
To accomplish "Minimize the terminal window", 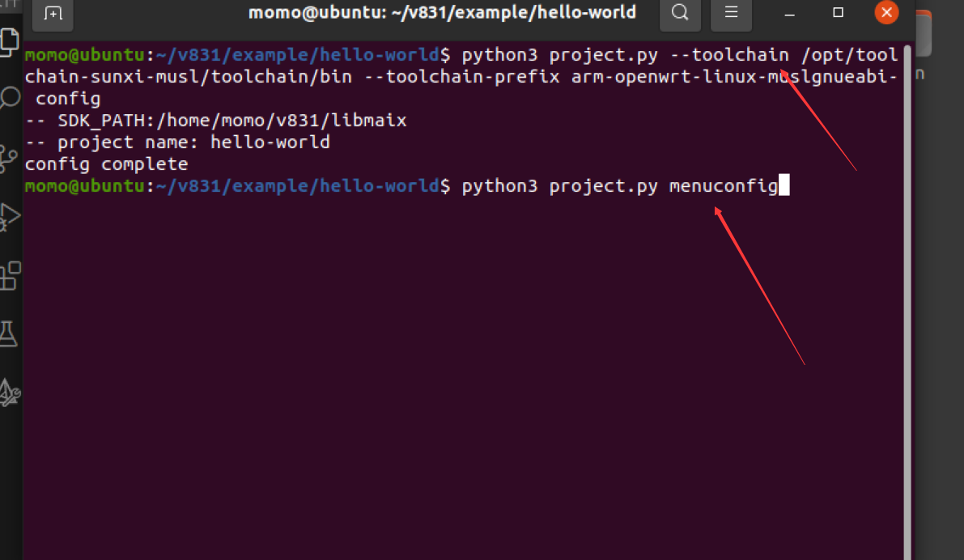I will 788,13.
